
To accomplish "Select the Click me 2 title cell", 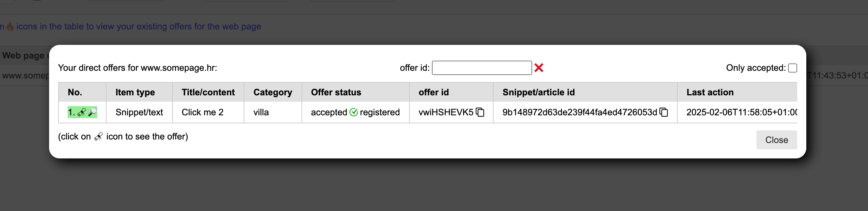I will click(202, 112).
